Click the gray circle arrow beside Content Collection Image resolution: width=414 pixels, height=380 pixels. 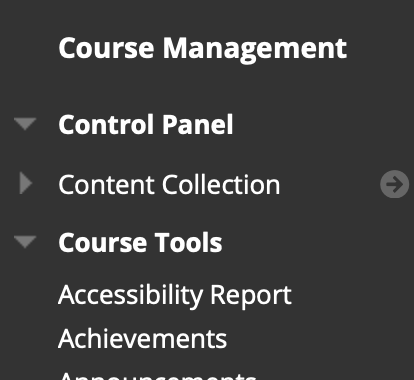[x=394, y=184]
